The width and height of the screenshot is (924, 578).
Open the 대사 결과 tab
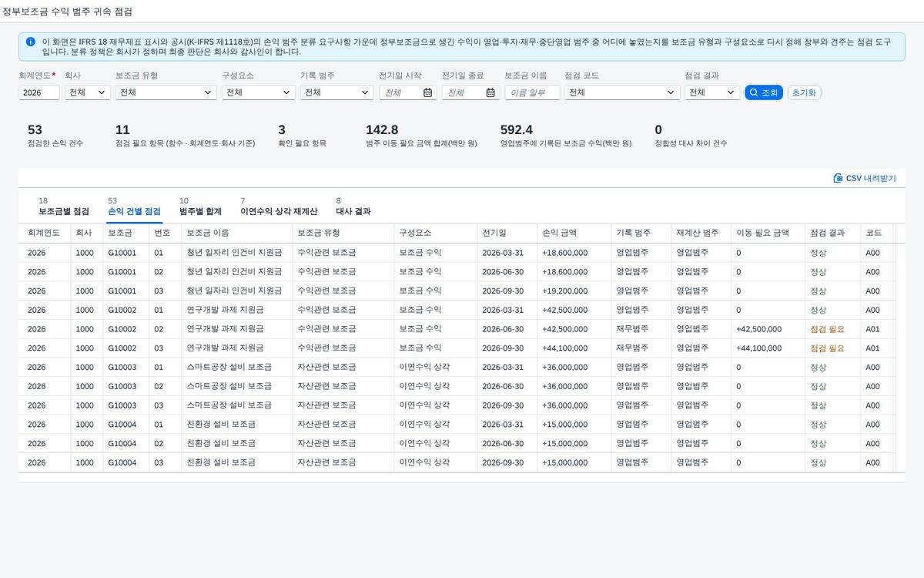point(353,207)
